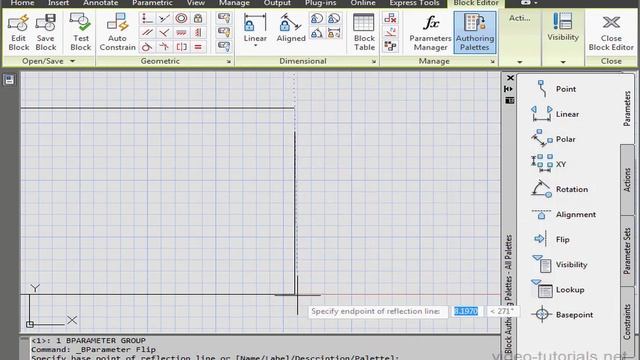
Task: Select the Horizontal constraint icon
Action: (x=181, y=33)
